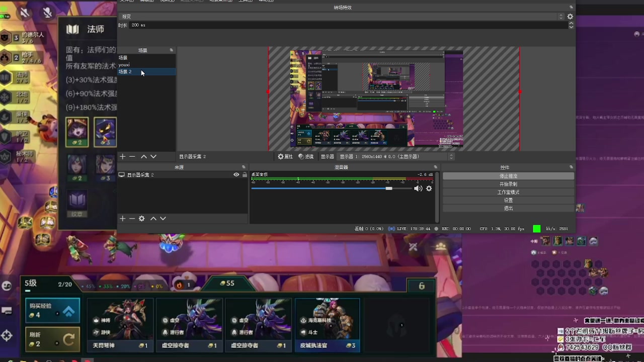
Task: Click the OBS preview canvas thumbnail
Action: pyautogui.click(x=376, y=99)
